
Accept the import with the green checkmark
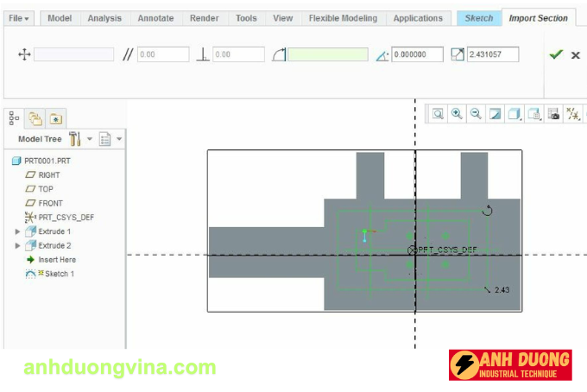point(556,54)
